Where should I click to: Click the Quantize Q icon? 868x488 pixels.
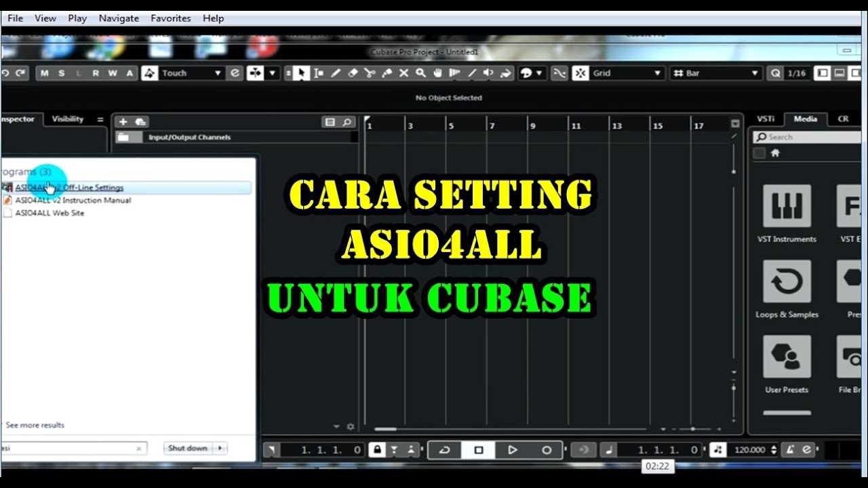(x=776, y=73)
